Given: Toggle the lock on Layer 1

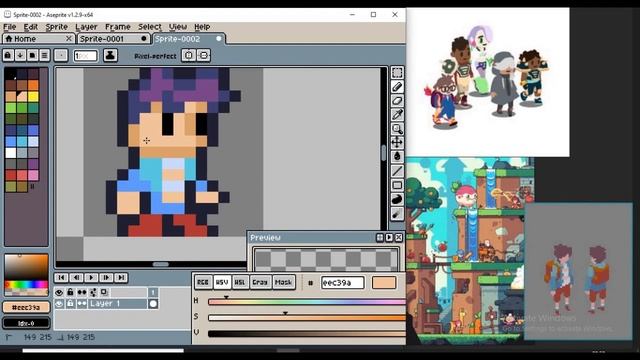Looking at the screenshot, I should click(70, 304).
